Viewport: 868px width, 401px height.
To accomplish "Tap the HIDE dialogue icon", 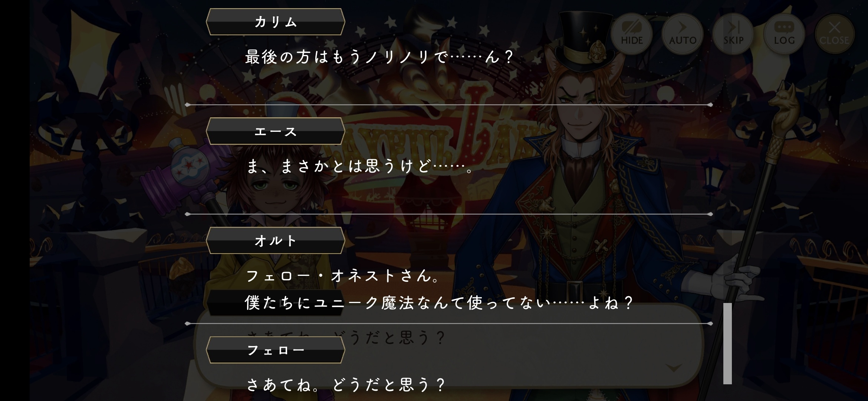I will [632, 34].
